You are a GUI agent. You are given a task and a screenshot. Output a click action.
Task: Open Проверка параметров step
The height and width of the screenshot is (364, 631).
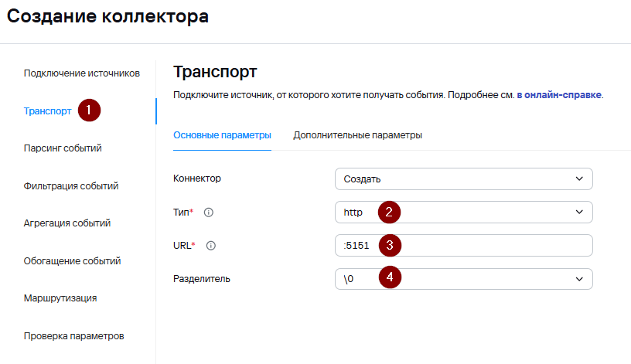[74, 335]
